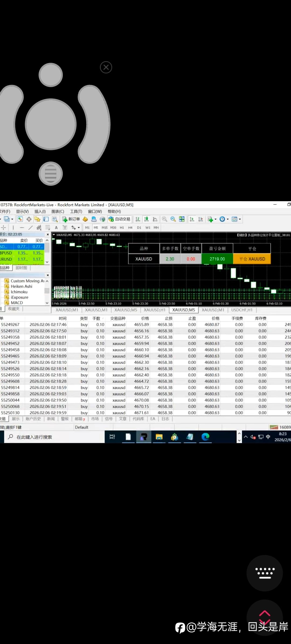Open the periodicity clock dropdown arrow
The height and width of the screenshot is (644, 291).
[x=228, y=219]
